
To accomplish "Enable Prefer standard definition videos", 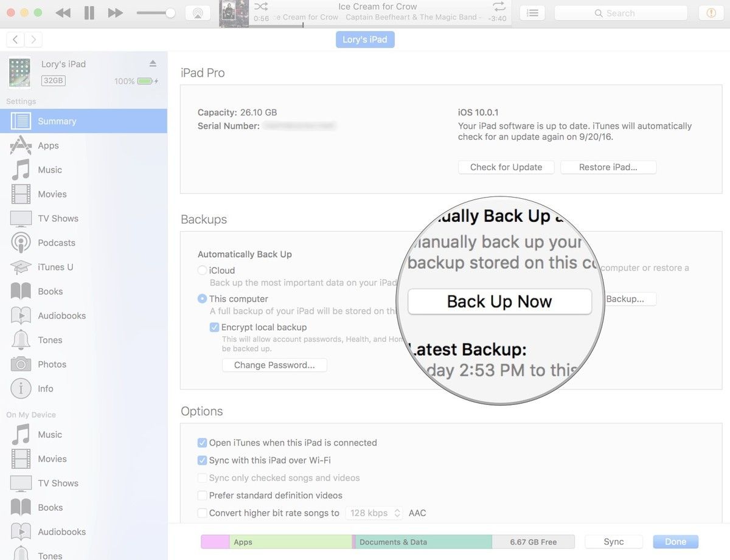I will click(202, 496).
